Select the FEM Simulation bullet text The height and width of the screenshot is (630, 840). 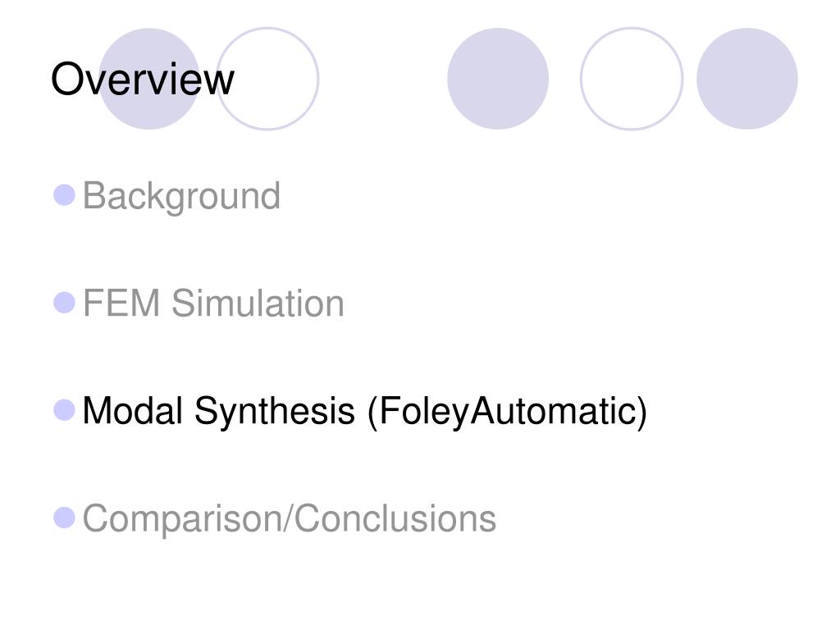click(x=213, y=304)
